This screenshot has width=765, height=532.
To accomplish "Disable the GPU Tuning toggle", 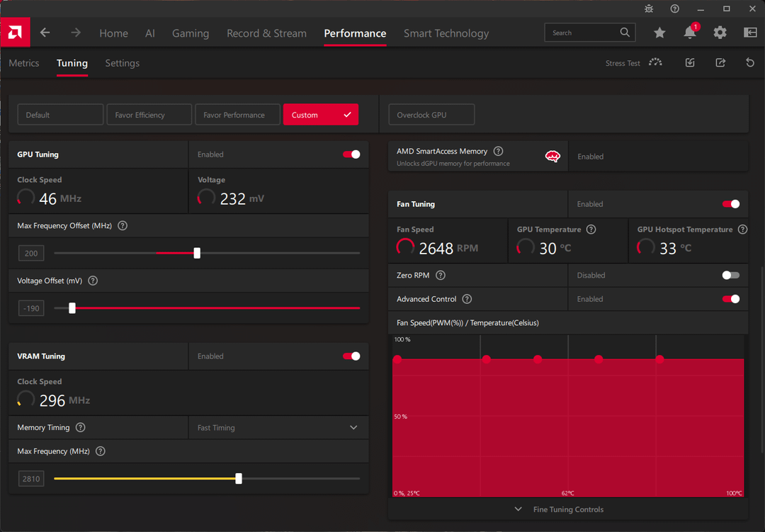I will [351, 154].
